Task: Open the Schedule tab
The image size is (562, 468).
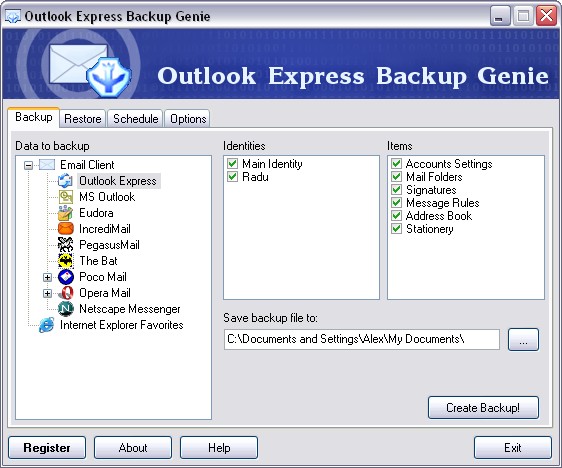Action: pyautogui.click(x=135, y=119)
